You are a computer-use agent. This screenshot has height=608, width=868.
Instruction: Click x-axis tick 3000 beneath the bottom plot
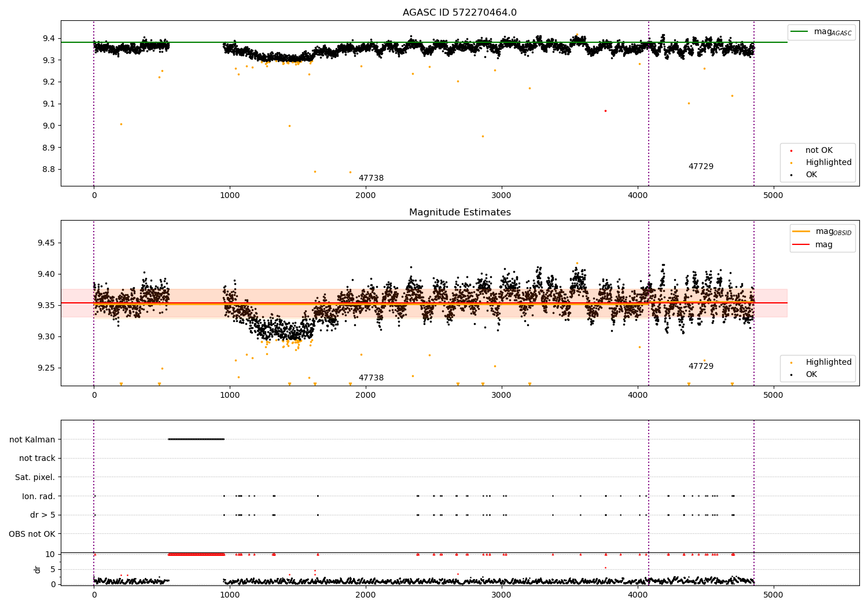[502, 595]
